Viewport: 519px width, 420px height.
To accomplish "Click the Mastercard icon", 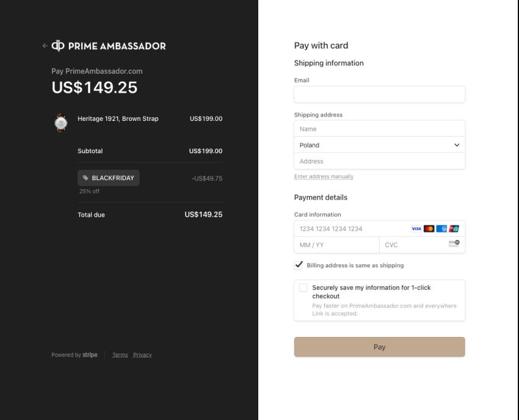I will 429,229.
